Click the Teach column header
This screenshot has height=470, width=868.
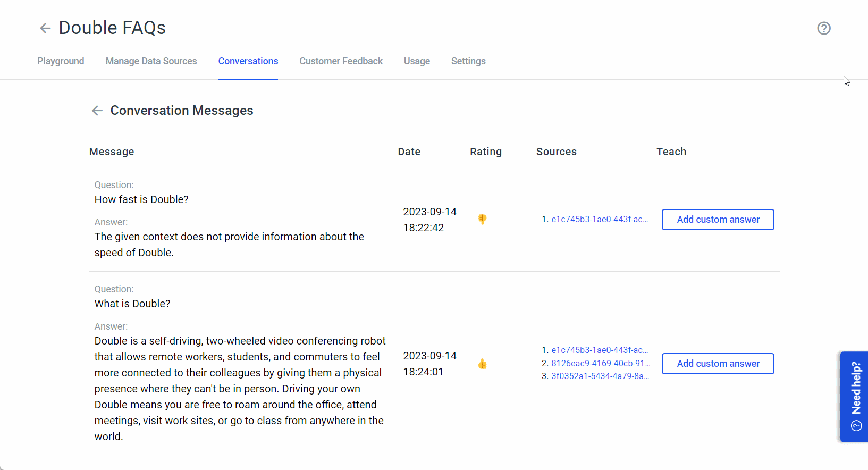(x=671, y=152)
